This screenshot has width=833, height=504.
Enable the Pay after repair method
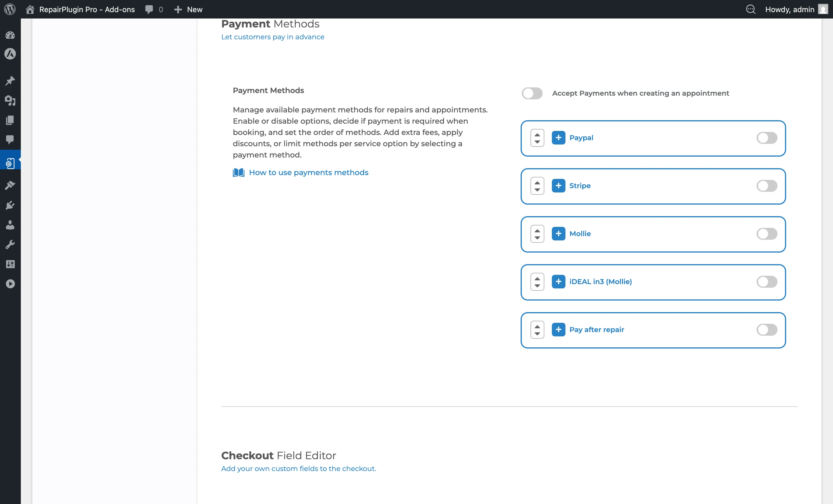[767, 330]
